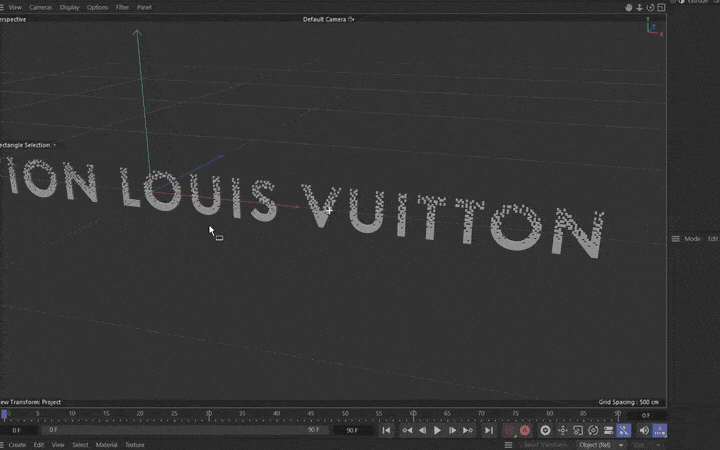Screen dimensions: 720x450
Task: Toggle rotation keying icon
Action: [593, 430]
